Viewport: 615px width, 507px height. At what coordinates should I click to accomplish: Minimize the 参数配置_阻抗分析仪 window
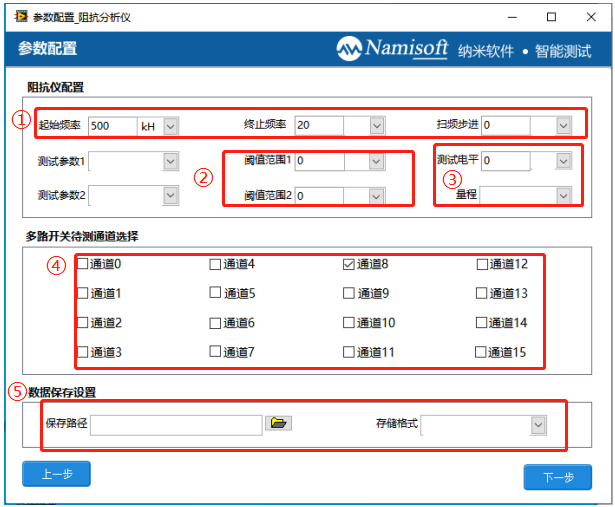[512, 17]
